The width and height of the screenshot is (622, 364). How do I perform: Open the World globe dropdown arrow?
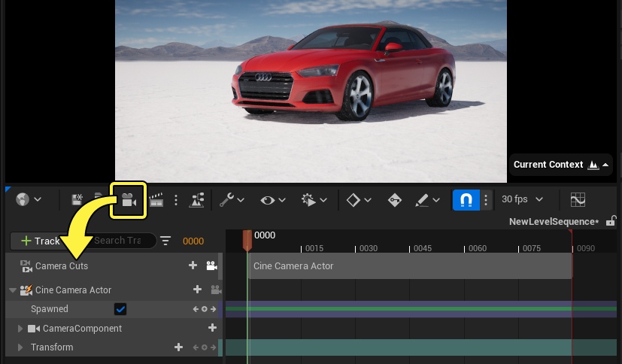38,199
